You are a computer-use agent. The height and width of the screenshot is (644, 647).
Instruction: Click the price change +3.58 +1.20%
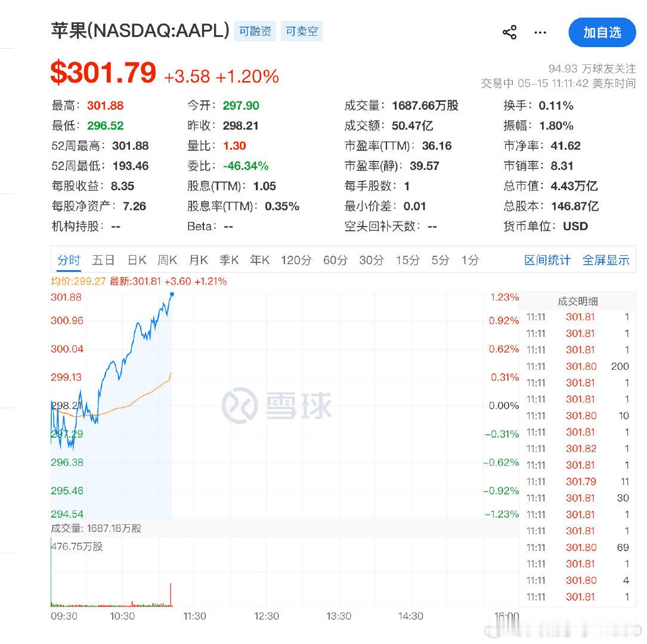click(222, 76)
